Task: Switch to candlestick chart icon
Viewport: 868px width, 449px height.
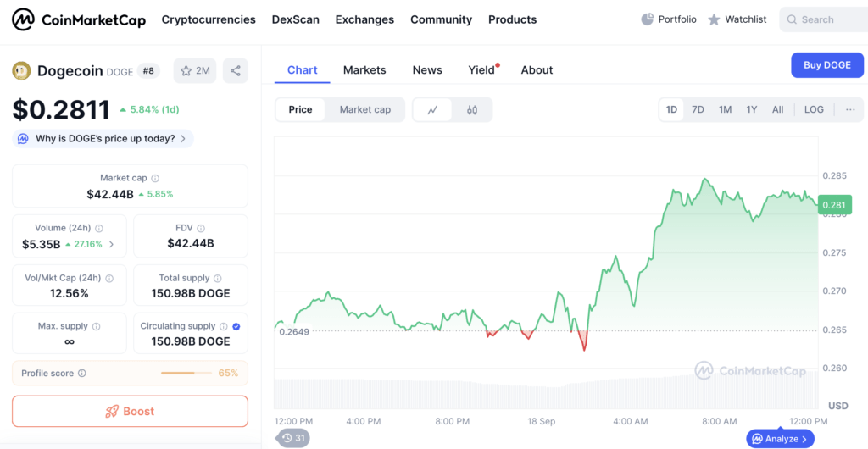Action: pos(471,109)
